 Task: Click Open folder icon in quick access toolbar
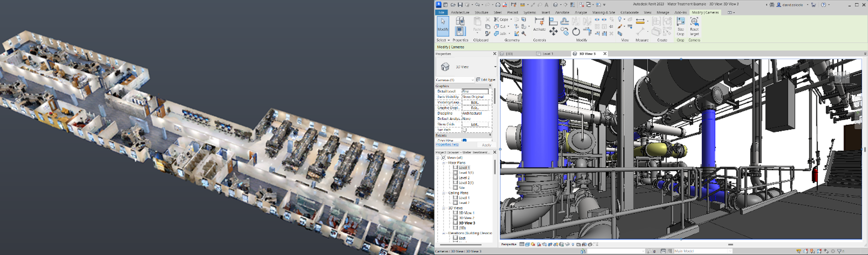[453, 5]
